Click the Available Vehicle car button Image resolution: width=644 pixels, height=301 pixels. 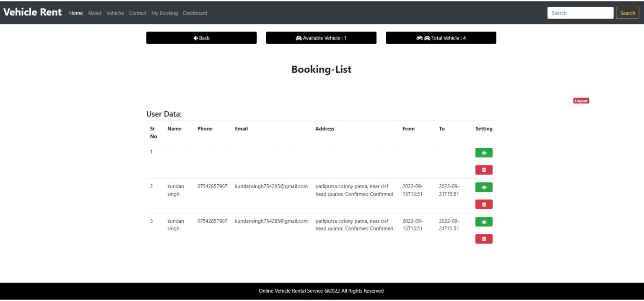coord(321,38)
